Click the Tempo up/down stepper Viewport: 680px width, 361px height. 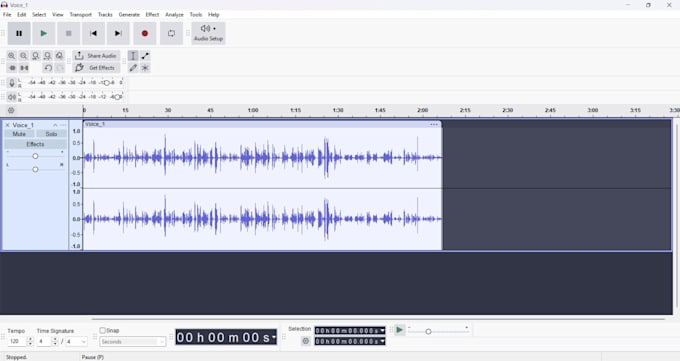tap(30, 341)
